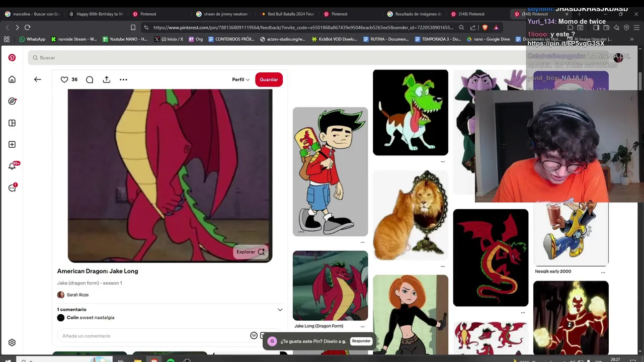Open more options under cat mirror pin
The height and width of the screenshot is (362, 644).
click(x=443, y=266)
